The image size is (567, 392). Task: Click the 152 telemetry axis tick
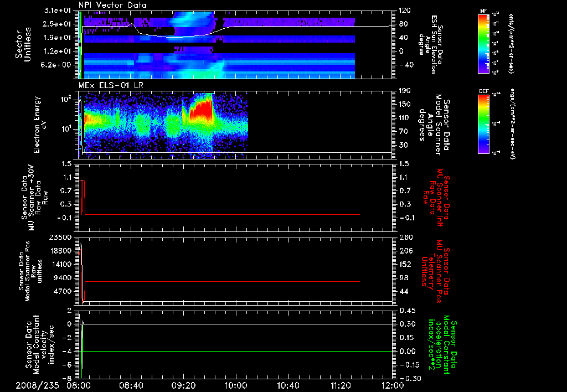[x=406, y=264]
